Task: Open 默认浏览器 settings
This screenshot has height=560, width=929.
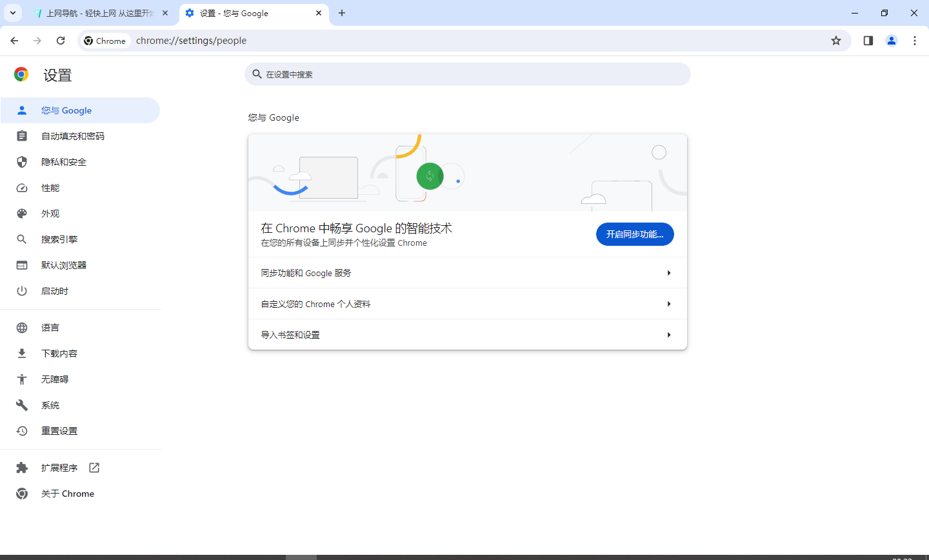Action: [80, 265]
